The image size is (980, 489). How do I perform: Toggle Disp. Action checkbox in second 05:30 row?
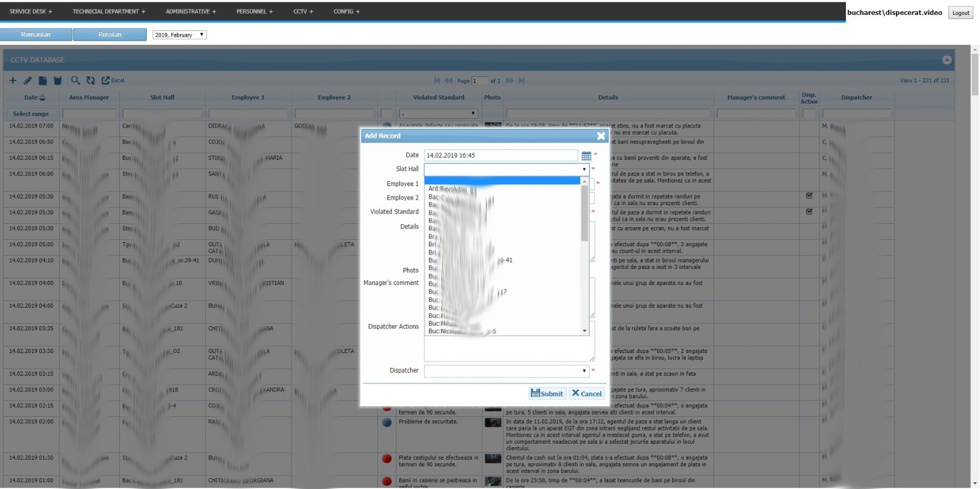(809, 212)
